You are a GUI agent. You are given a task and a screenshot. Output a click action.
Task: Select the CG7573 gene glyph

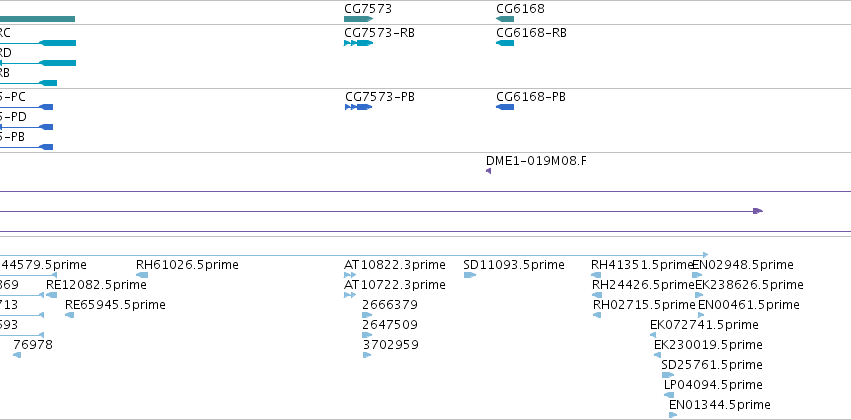[x=359, y=19]
